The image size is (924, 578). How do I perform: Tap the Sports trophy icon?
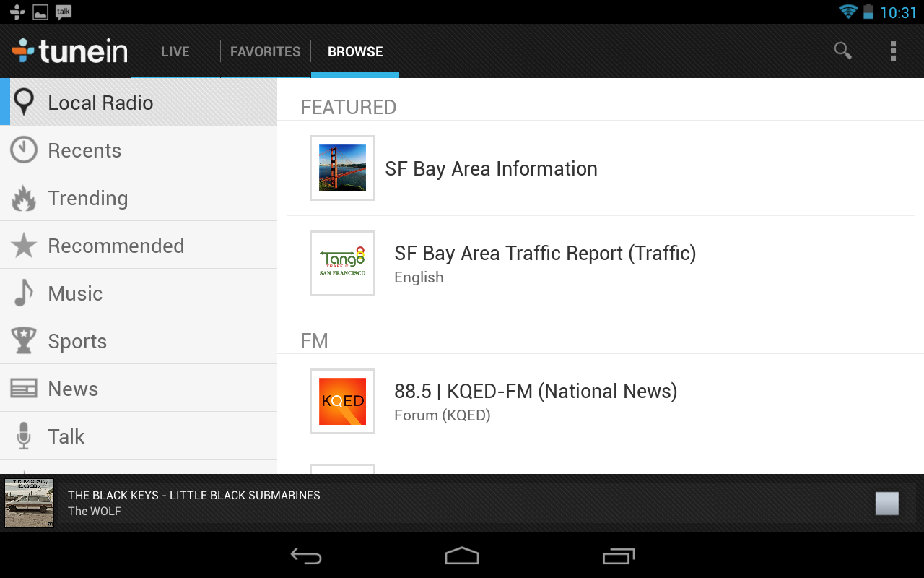tap(24, 340)
